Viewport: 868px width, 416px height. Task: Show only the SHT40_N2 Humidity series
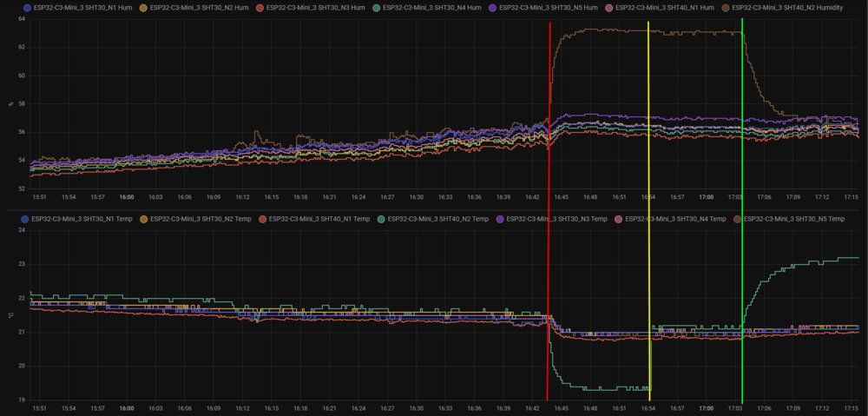(x=788, y=9)
